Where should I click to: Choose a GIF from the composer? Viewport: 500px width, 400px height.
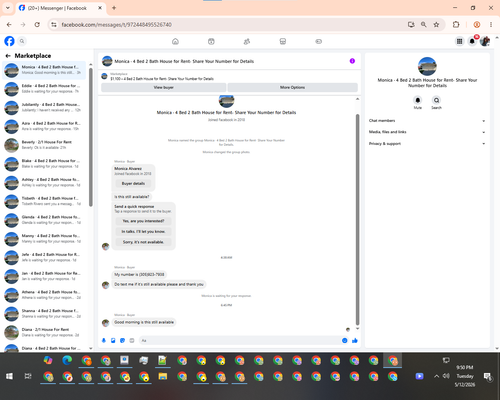[x=132, y=340]
